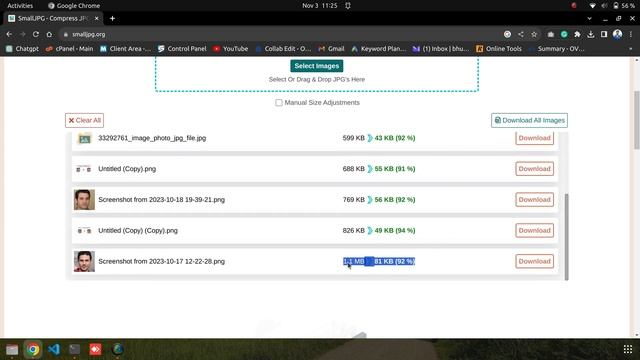Open the Inbox bookmark
Screen dimensions: 640x360
[x=441, y=49]
